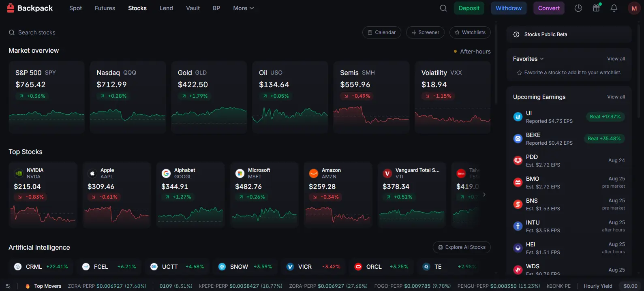This screenshot has width=644, height=291.
Task: Open the Lend tab
Action: click(166, 8)
